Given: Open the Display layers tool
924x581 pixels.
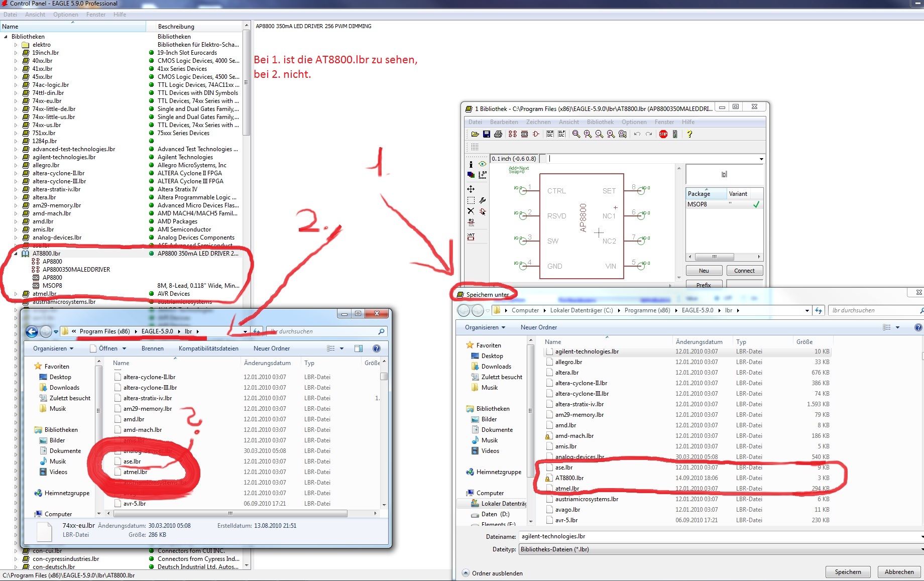Looking at the screenshot, I should click(x=471, y=175).
